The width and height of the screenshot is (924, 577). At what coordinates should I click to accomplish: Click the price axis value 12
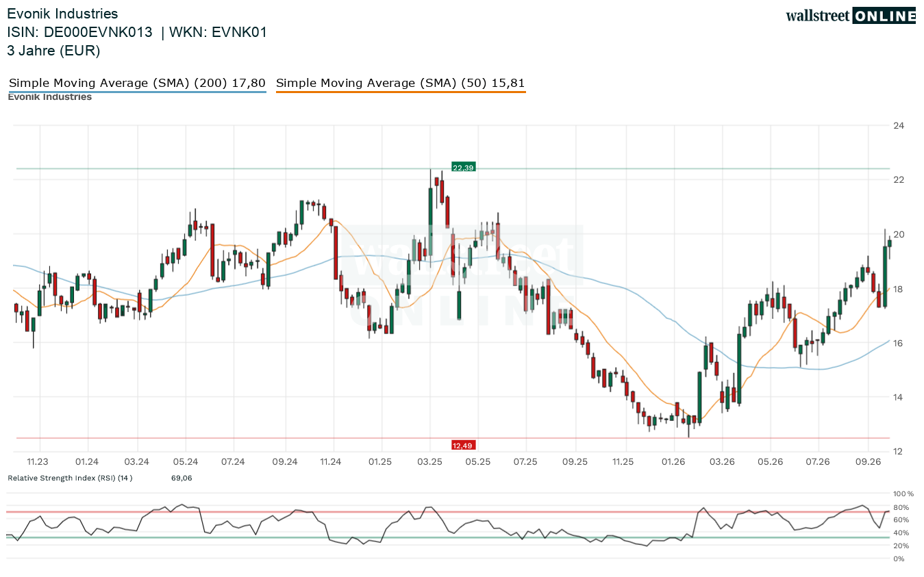(899, 452)
